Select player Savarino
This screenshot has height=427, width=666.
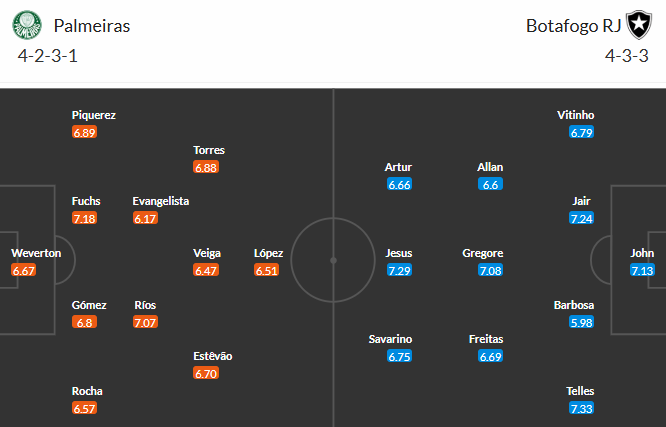(390, 339)
